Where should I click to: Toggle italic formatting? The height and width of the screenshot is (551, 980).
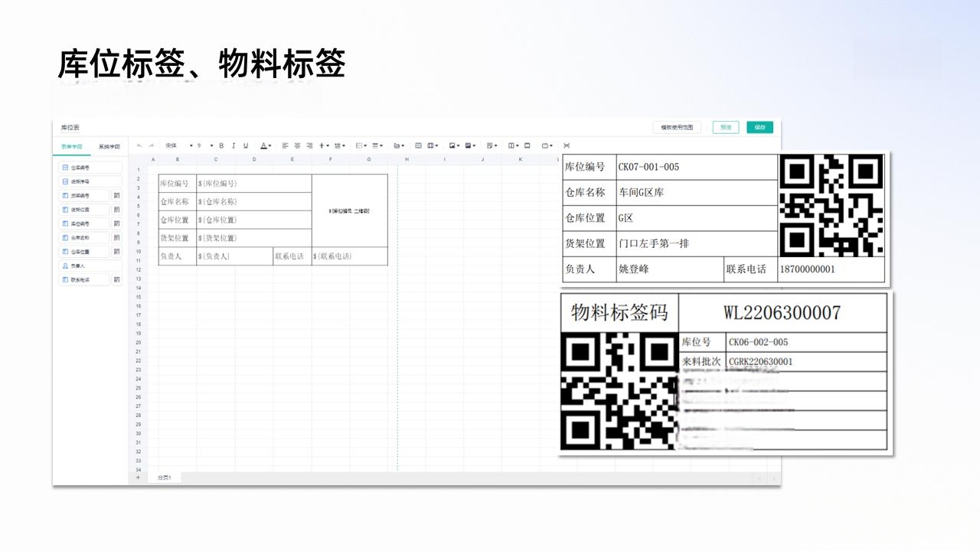[234, 145]
